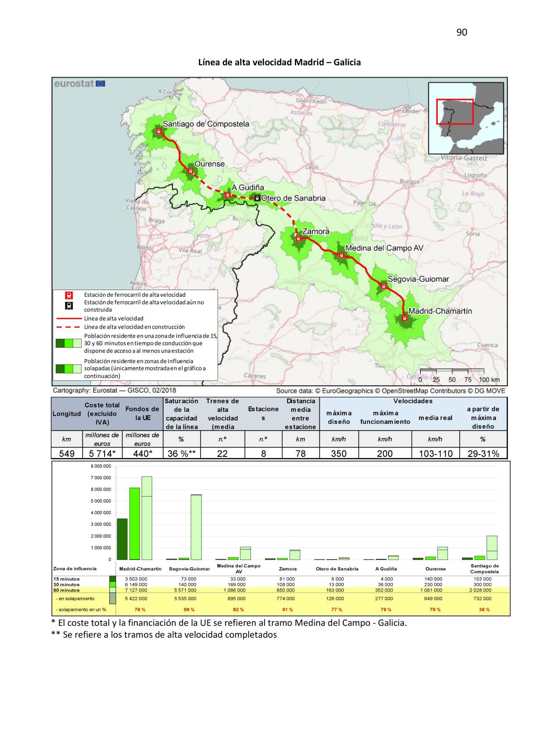This screenshot has width=534, height=756.
Task: Click the red station icon in legend
Action: [x=69, y=295]
